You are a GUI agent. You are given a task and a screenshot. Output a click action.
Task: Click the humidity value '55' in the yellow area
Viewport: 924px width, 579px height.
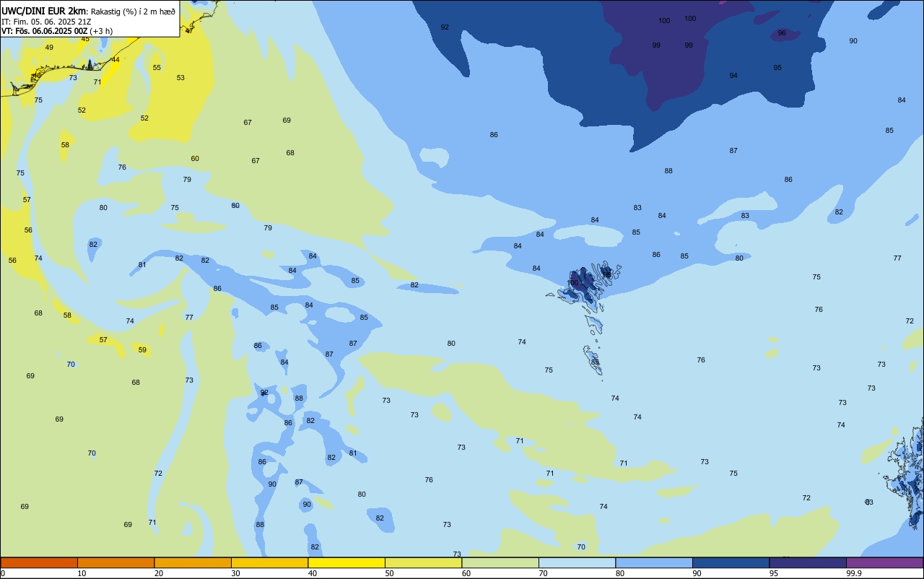pos(157,68)
